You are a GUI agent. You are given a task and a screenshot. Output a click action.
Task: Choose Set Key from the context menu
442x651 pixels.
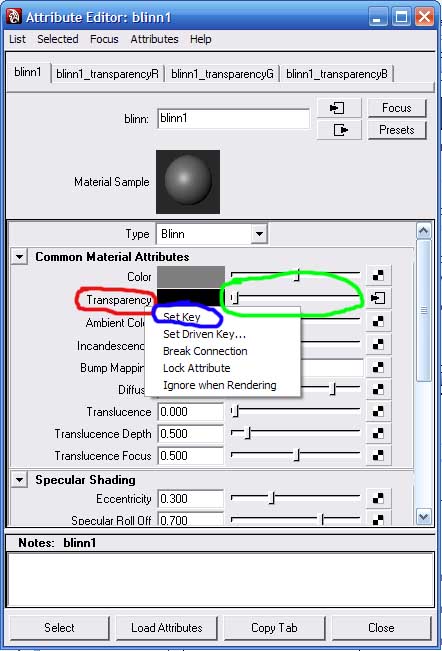point(182,317)
